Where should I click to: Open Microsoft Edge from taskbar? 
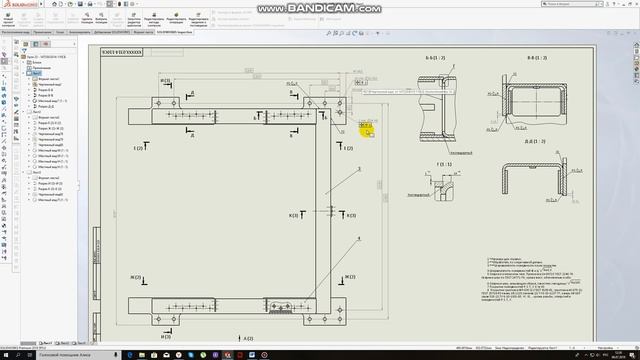click(130, 355)
